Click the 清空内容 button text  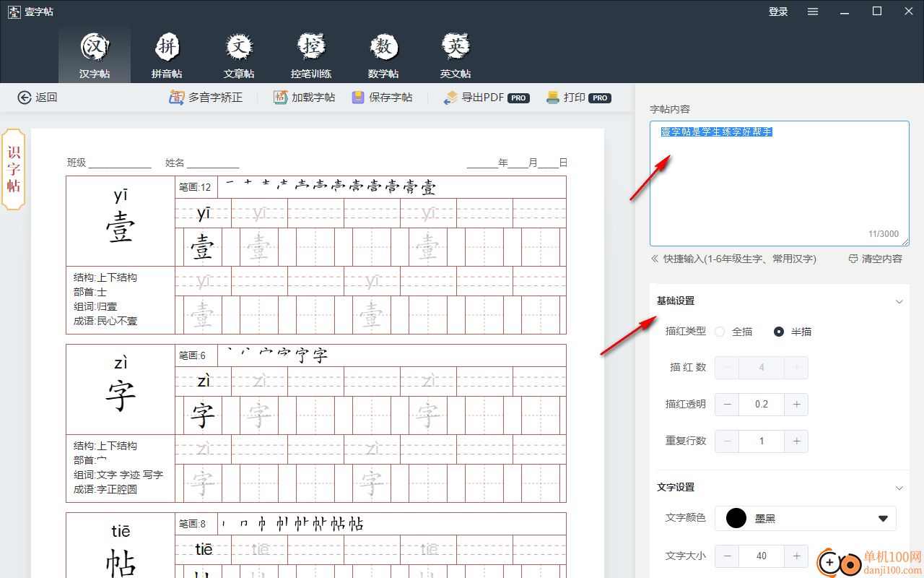coord(882,259)
